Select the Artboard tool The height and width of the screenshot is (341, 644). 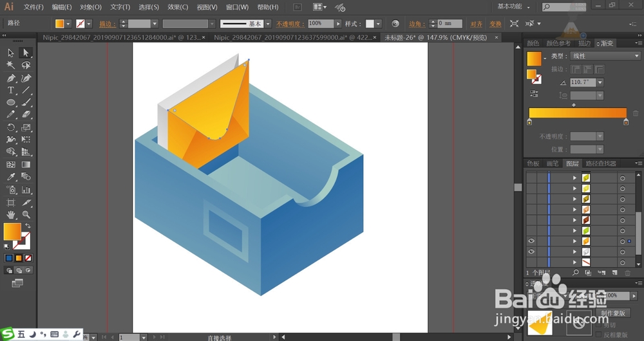[11, 202]
